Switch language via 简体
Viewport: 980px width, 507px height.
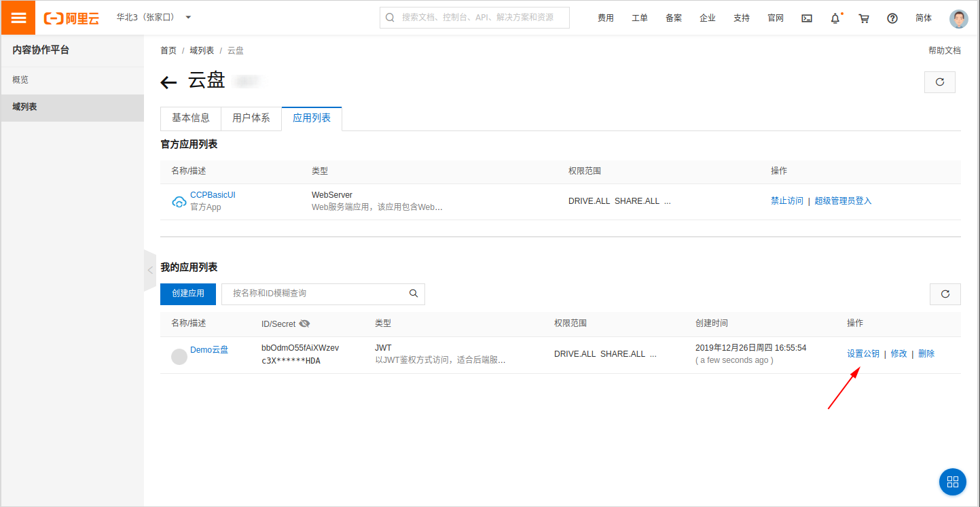coord(924,18)
